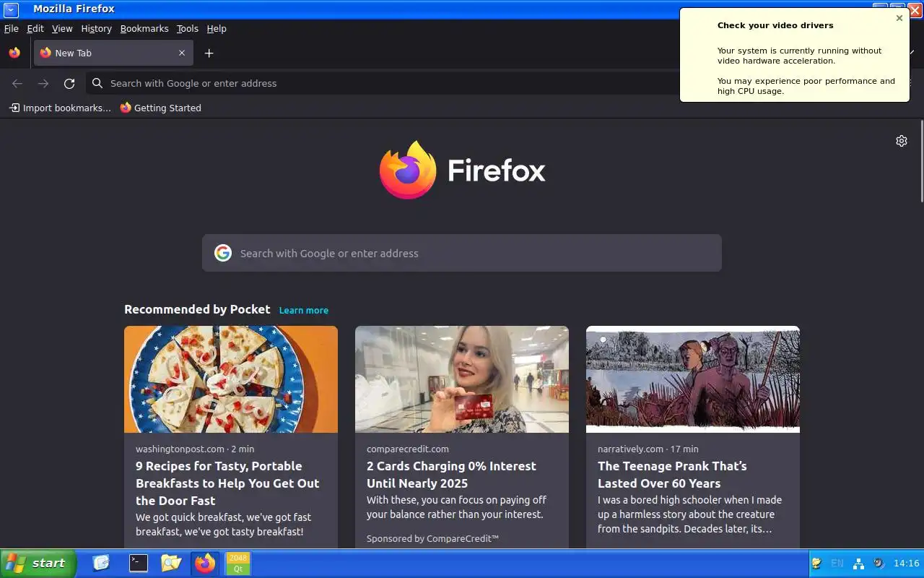Click the network tray icon
Screen dimensions: 924x578
tap(858, 563)
